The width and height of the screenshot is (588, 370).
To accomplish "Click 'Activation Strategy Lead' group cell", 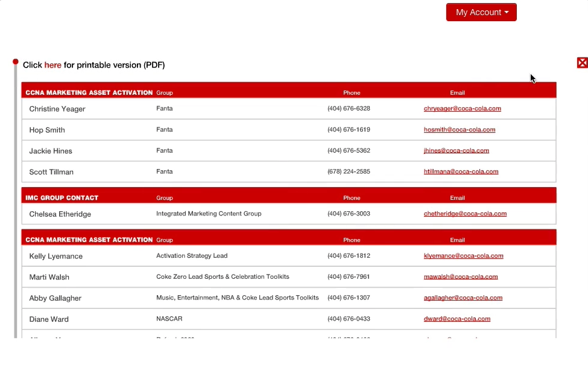I will (x=192, y=255).
